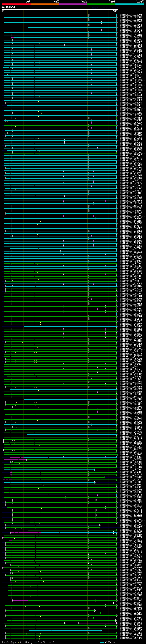Select the UniRef100_B2VS63 label

pyautogui.click(x=131, y=201)
